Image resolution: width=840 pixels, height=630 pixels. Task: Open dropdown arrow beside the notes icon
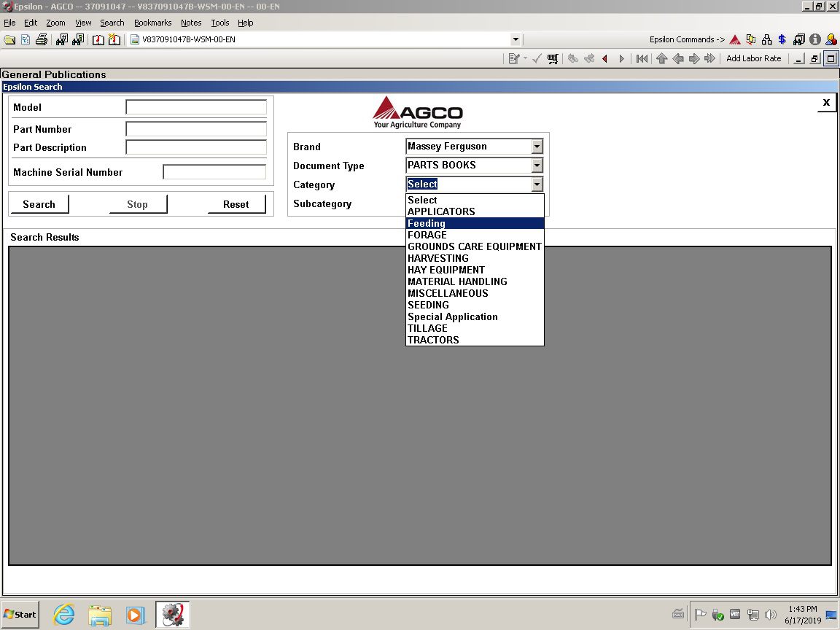(x=525, y=59)
